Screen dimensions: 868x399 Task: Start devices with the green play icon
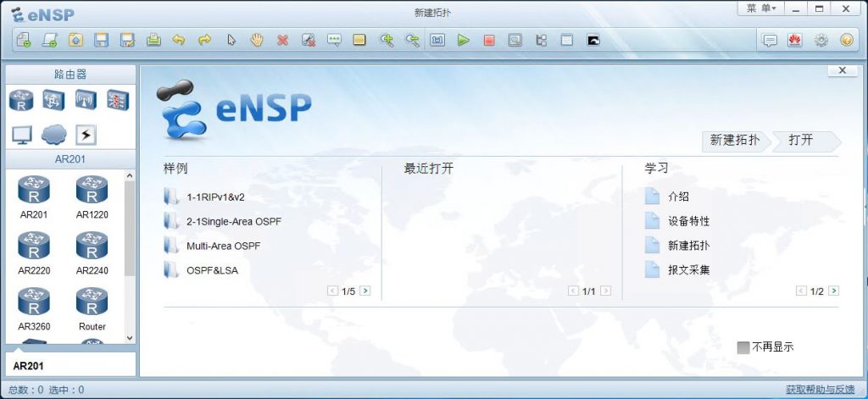[x=464, y=40]
